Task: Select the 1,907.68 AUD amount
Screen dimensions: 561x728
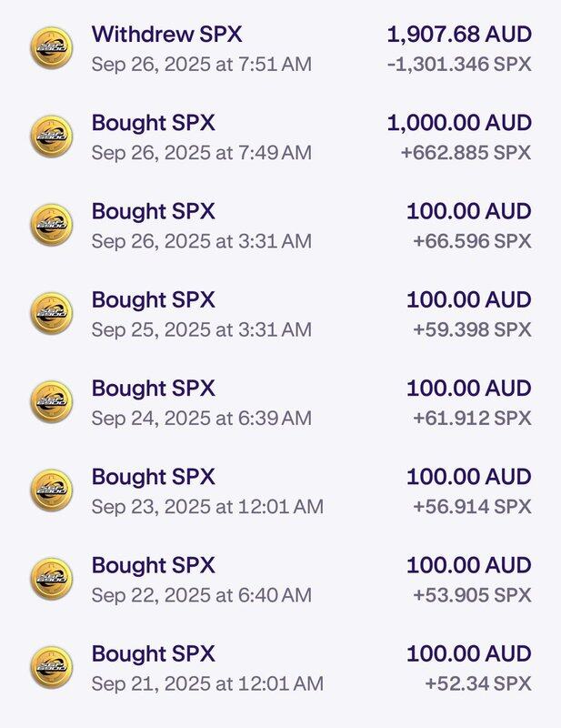Action: [459, 35]
